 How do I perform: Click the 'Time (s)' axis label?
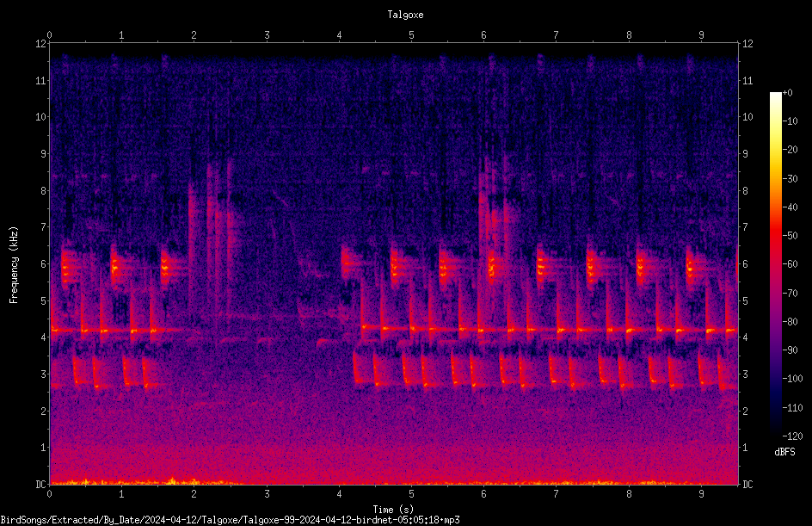click(393, 510)
